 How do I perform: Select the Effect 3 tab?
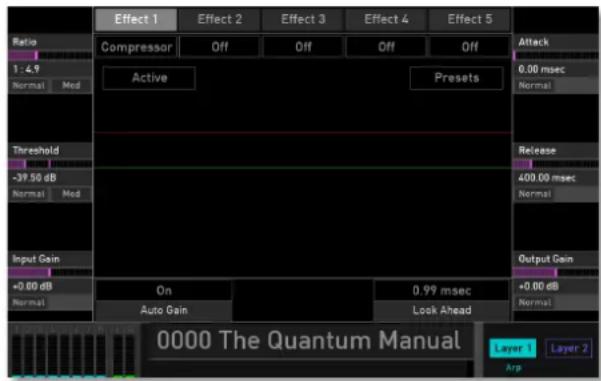click(303, 20)
